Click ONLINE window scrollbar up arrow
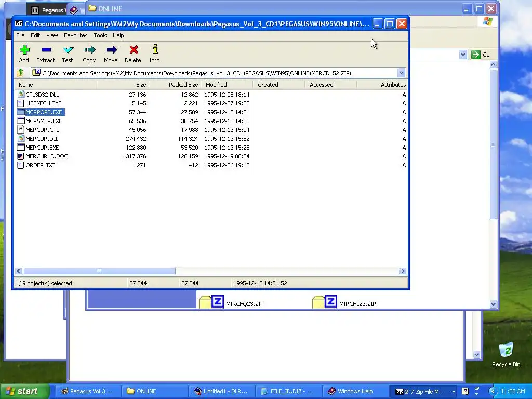The height and width of the screenshot is (399, 532). pos(494,64)
